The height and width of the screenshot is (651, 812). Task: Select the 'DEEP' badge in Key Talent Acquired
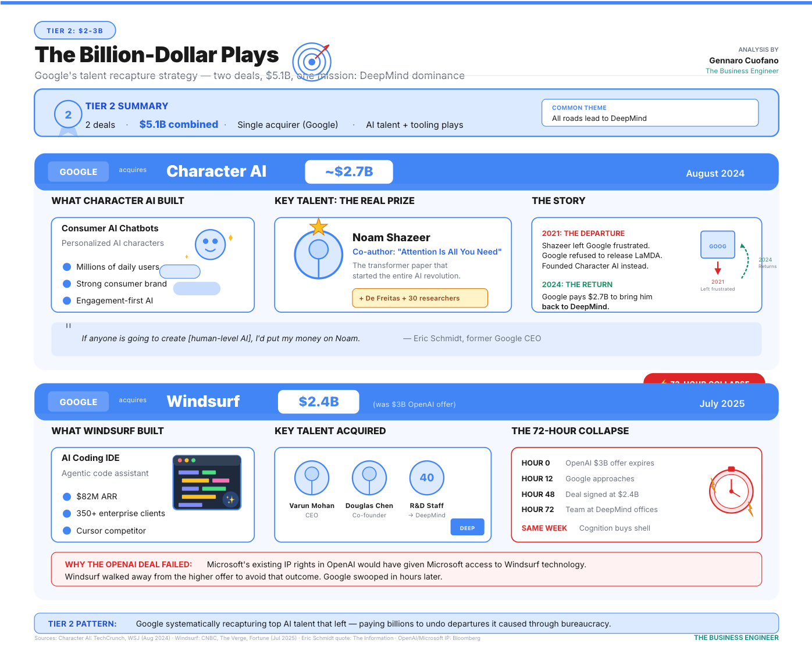[467, 527]
